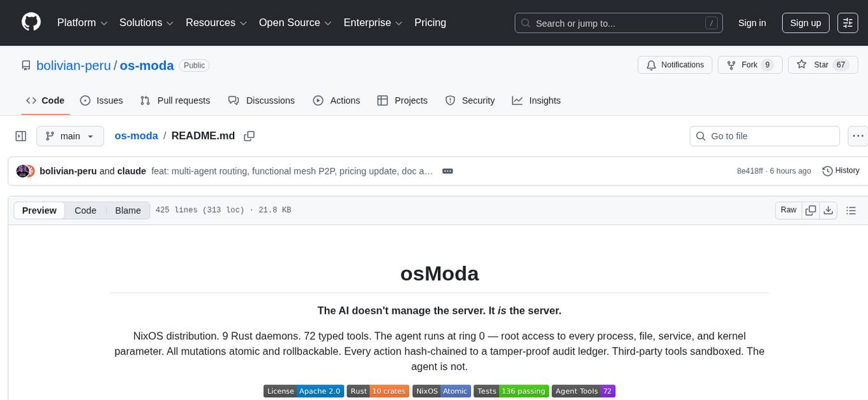
Task: Click the Tests 136 passing badge
Action: click(511, 391)
